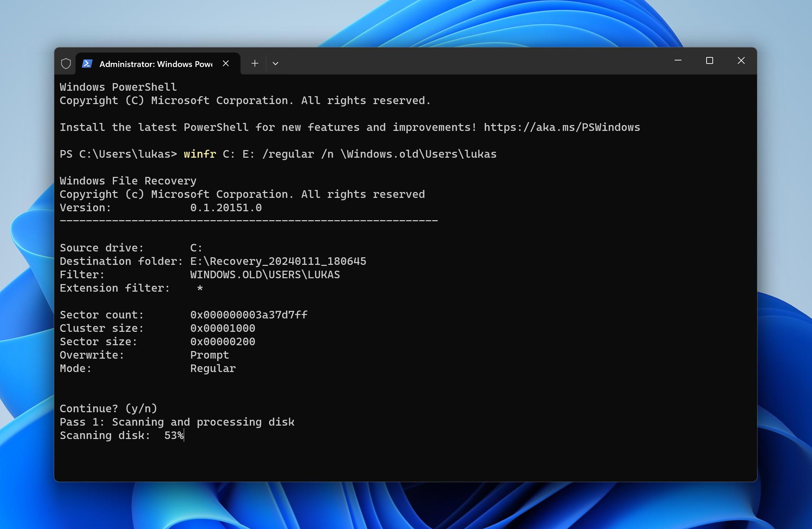Minimize the terminal window
The image size is (812, 529).
pyautogui.click(x=678, y=61)
